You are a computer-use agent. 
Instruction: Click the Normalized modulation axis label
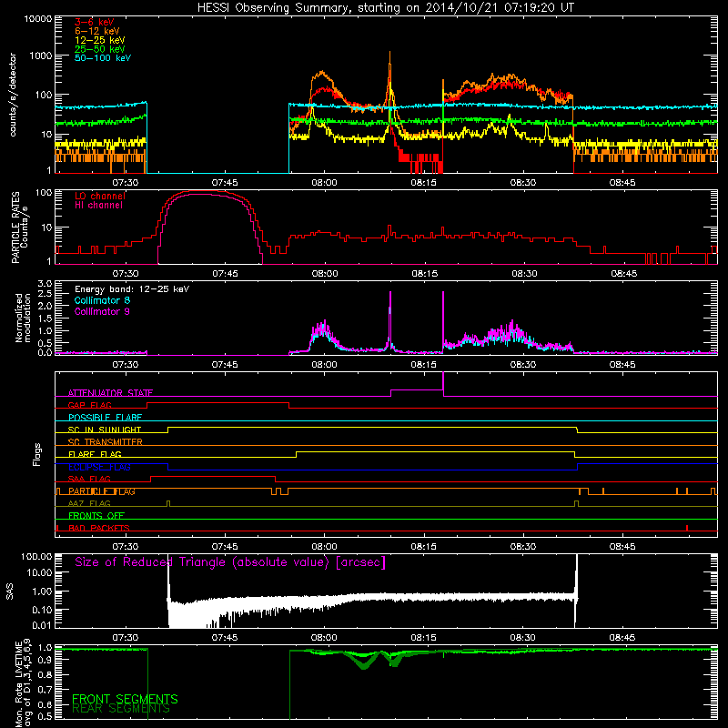pos(24,318)
